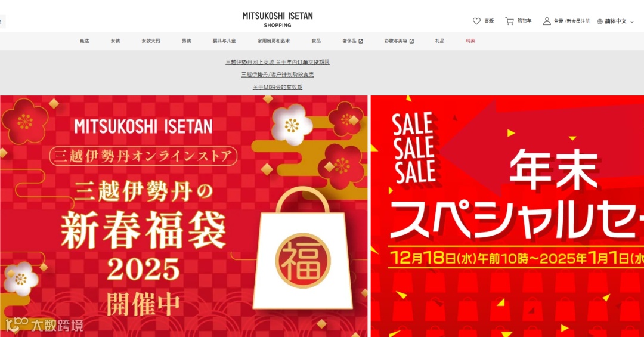Click the globe language icon
The image size is (644, 337).
(600, 21)
